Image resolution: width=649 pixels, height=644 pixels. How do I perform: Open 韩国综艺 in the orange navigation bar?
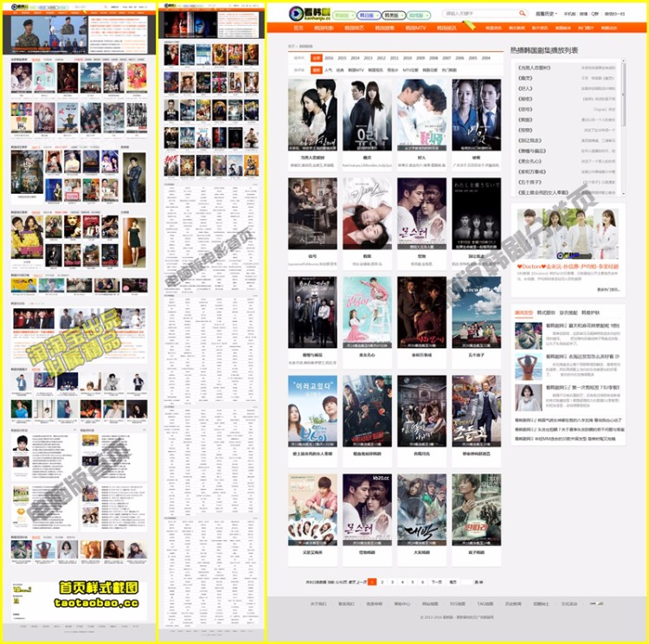pyautogui.click(x=354, y=28)
